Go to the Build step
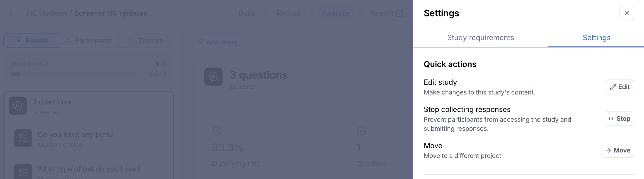The width and height of the screenshot is (644, 179). click(x=247, y=13)
